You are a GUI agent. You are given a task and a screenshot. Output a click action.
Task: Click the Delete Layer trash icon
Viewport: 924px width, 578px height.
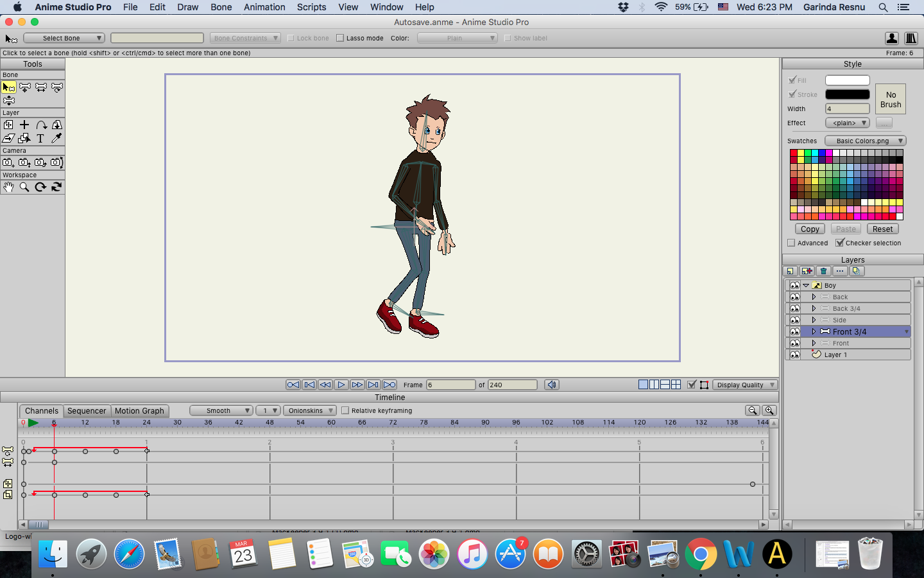824,271
